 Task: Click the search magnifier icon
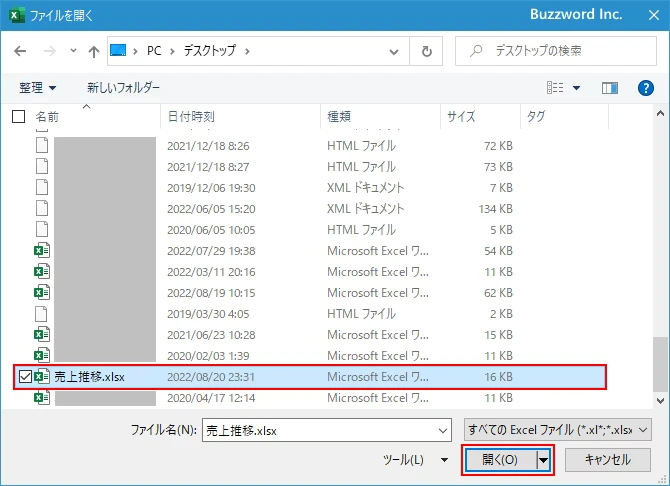[477, 51]
